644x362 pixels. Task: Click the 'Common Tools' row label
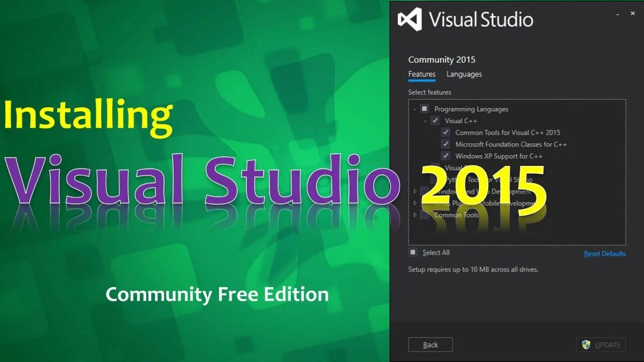coord(456,215)
